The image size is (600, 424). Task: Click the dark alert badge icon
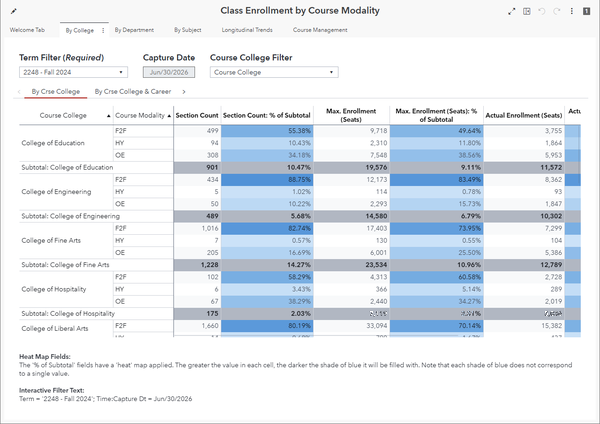(586, 11)
